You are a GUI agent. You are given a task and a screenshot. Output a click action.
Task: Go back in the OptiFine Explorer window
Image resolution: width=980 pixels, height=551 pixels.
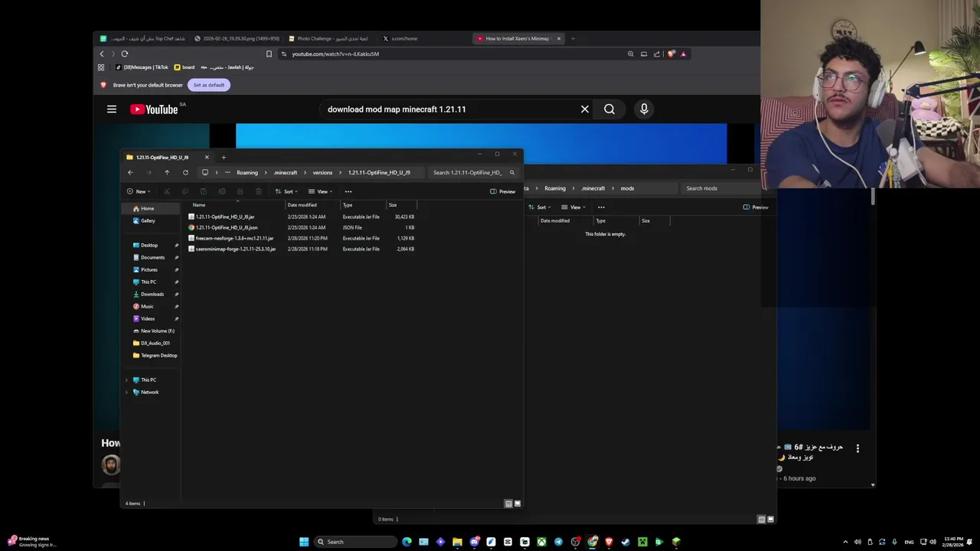[130, 172]
